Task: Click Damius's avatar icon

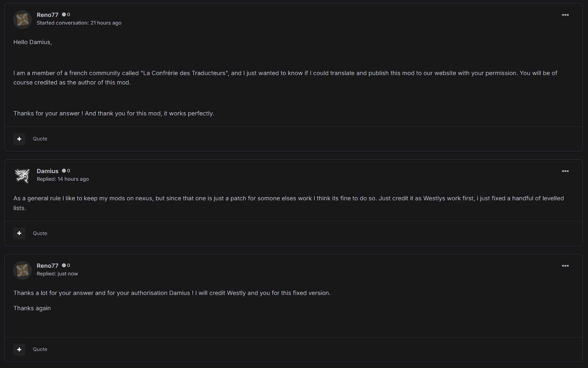Action: [23, 175]
